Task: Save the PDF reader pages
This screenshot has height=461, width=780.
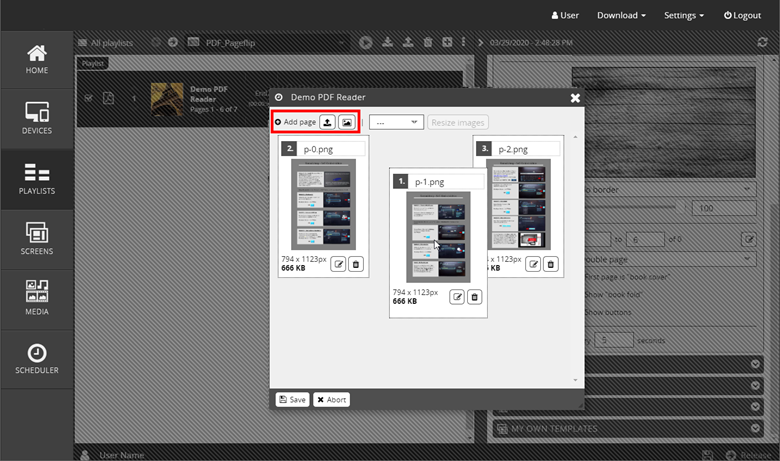Action: pyautogui.click(x=292, y=399)
